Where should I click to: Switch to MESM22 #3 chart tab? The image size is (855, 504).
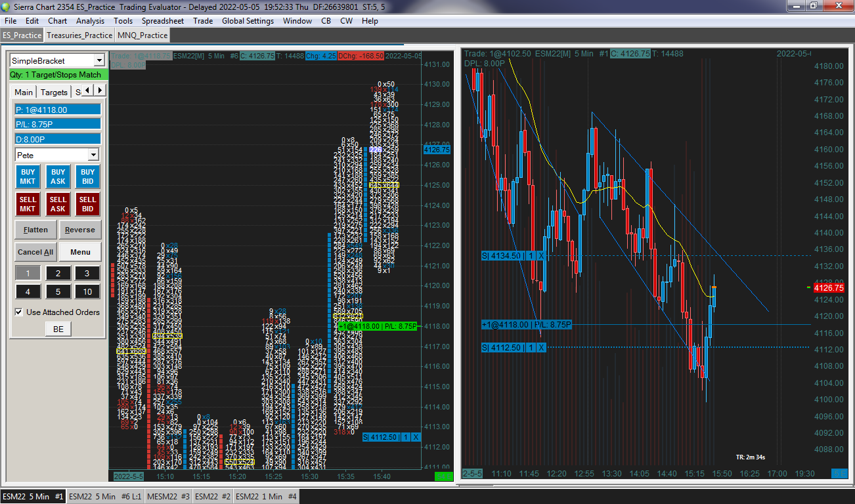pyautogui.click(x=168, y=497)
